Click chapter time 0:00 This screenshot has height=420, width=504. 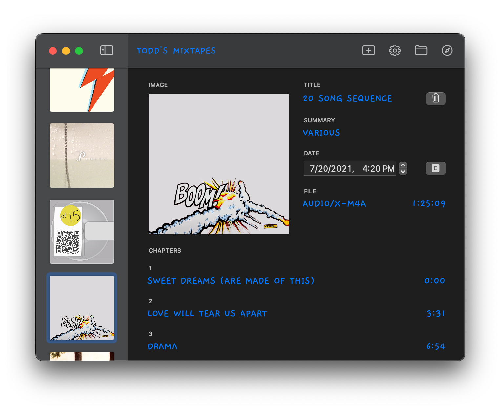click(x=435, y=281)
